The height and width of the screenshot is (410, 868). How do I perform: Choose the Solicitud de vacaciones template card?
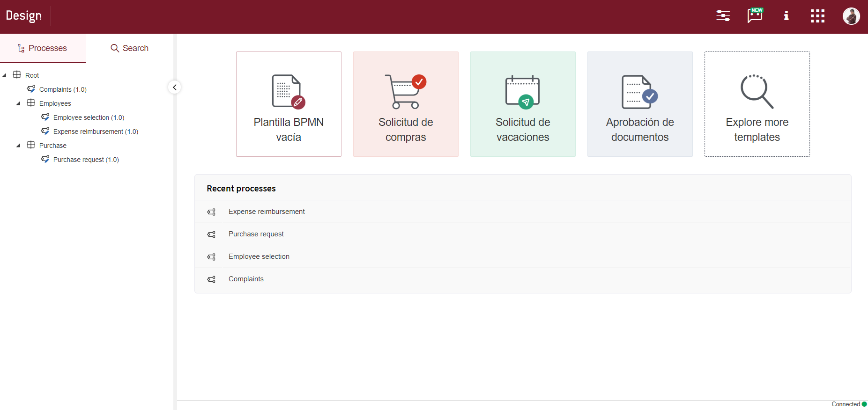(523, 104)
